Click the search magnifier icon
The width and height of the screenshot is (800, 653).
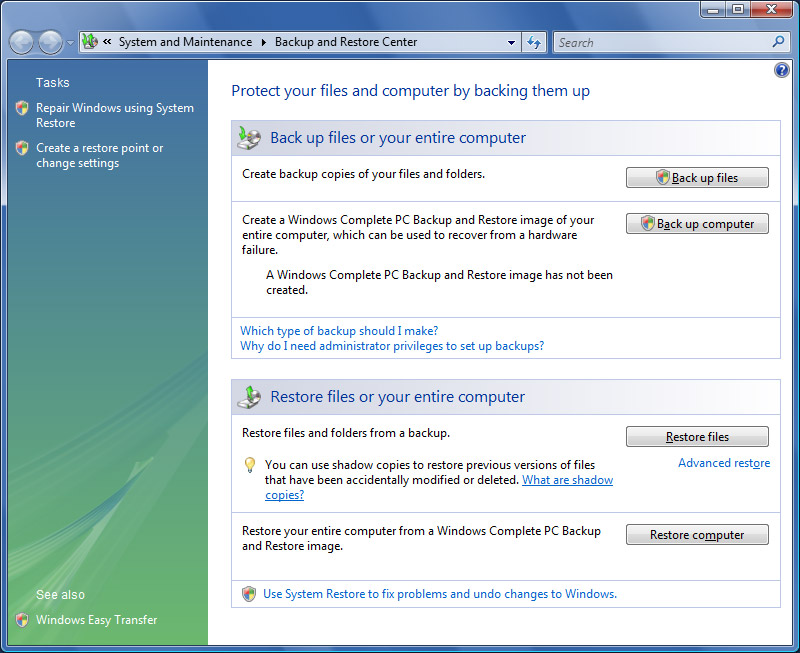click(779, 42)
